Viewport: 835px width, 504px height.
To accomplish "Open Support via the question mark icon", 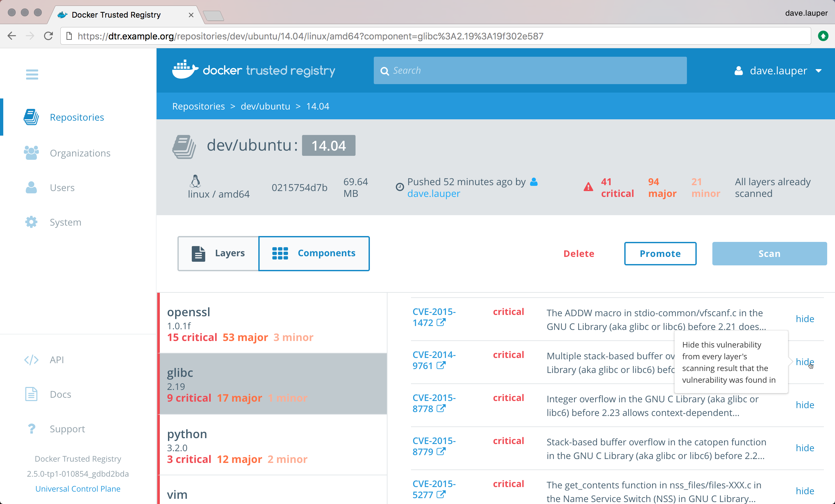I will [31, 428].
